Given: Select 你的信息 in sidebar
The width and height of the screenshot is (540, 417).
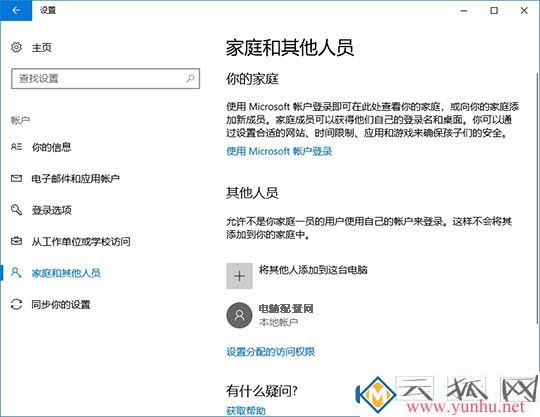Looking at the screenshot, I should (52, 147).
